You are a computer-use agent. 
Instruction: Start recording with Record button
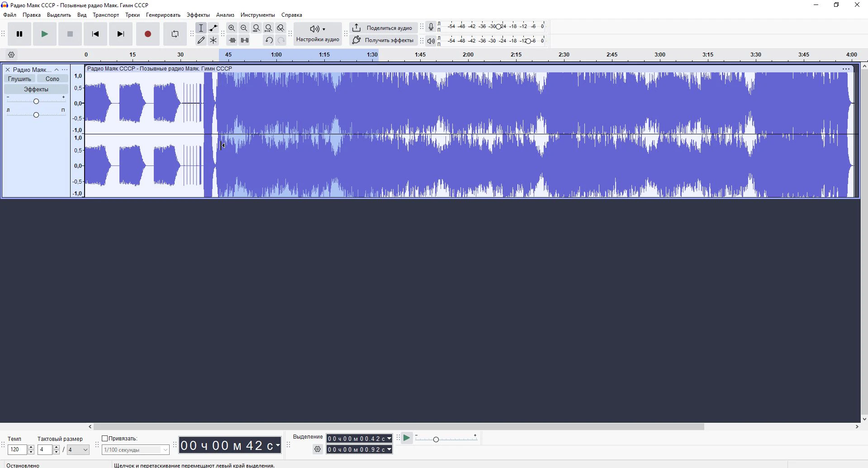[148, 34]
